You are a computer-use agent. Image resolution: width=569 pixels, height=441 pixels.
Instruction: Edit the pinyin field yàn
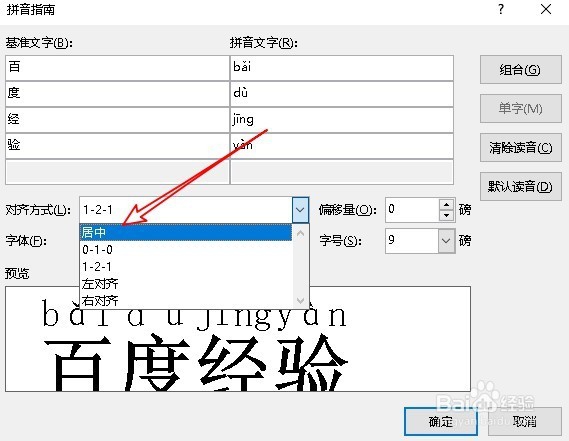coord(342,146)
